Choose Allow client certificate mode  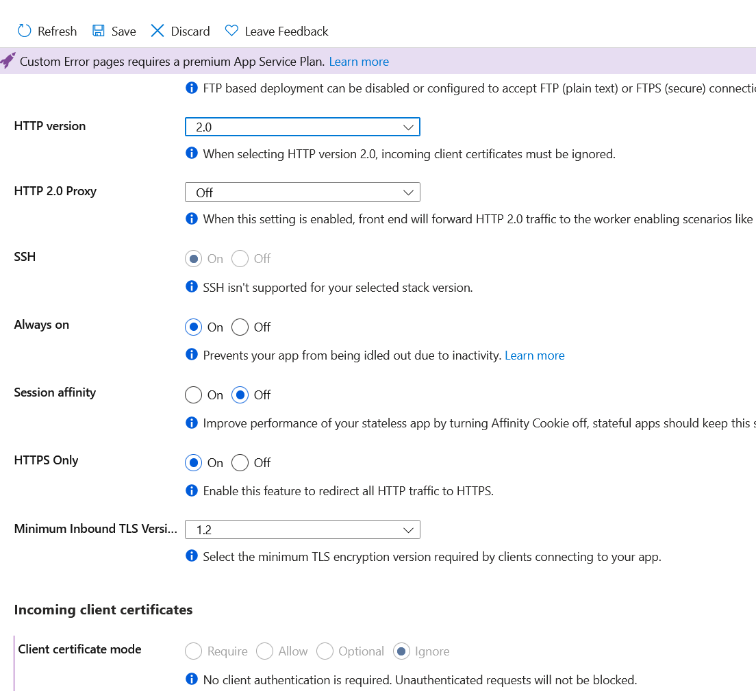(x=264, y=651)
